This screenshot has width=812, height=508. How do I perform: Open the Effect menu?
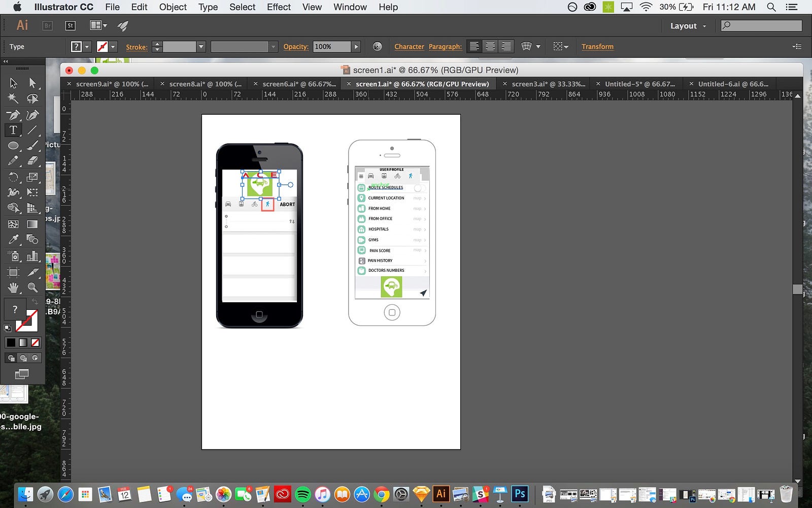tap(279, 7)
